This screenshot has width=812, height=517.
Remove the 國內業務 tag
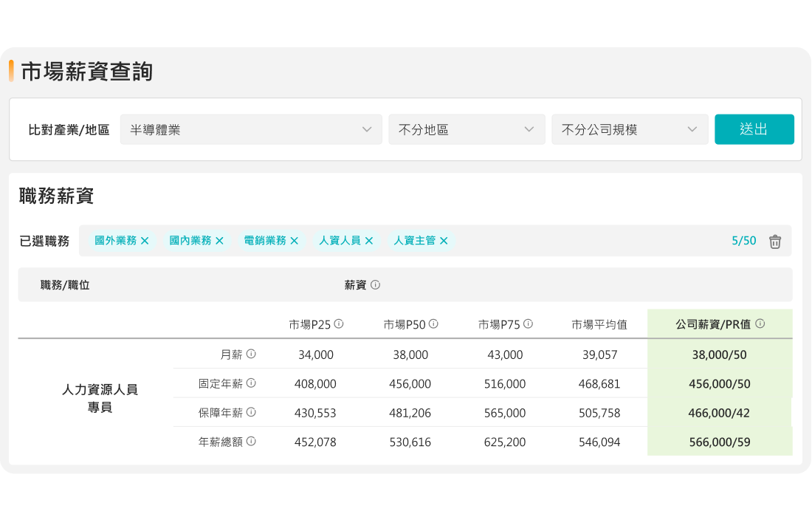tap(219, 241)
